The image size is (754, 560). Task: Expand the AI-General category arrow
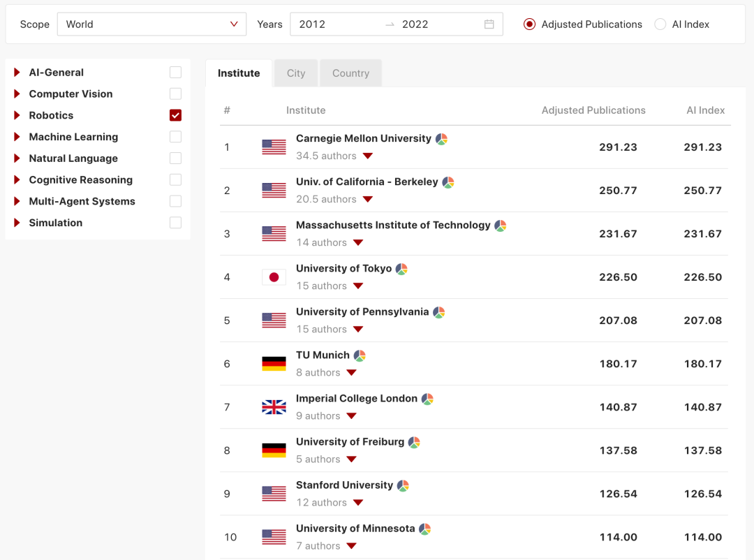[17, 72]
